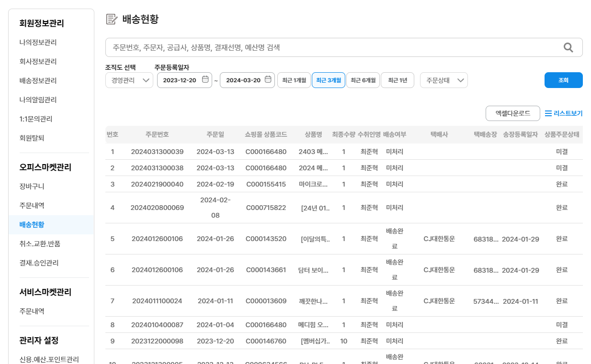Open 주문내역 under 오피스마켓관리
Image resolution: width=591 pixels, height=364 pixels.
click(32, 205)
